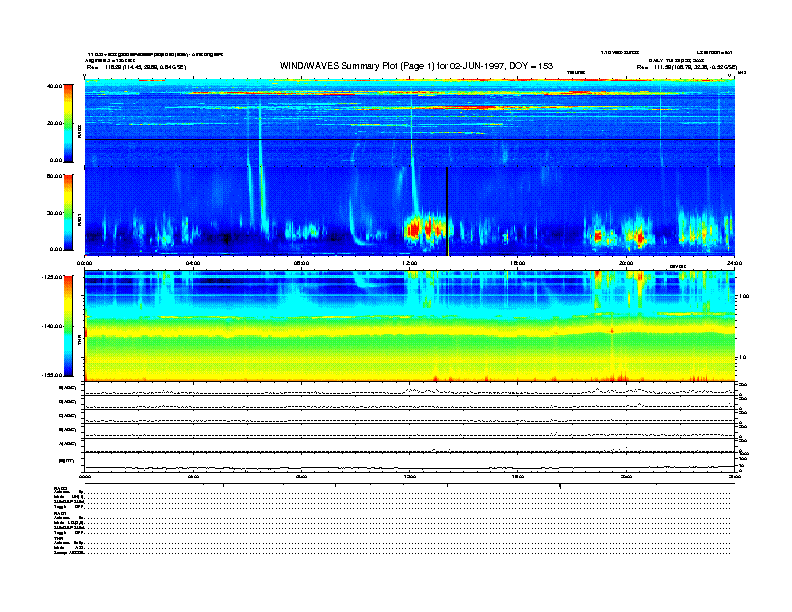Click the red emission patch near 20:30 in RAD1
The height and width of the screenshot is (612, 792).
coord(638,236)
